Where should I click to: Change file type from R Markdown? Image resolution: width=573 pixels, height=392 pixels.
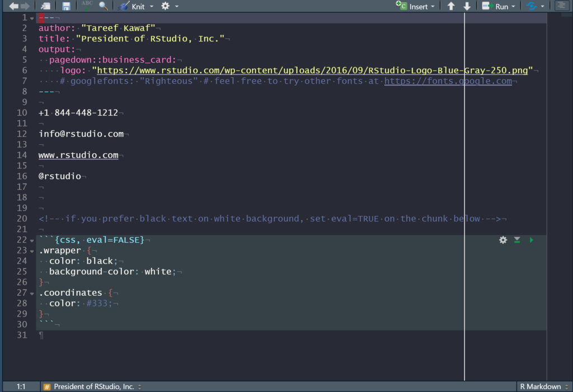click(544, 386)
